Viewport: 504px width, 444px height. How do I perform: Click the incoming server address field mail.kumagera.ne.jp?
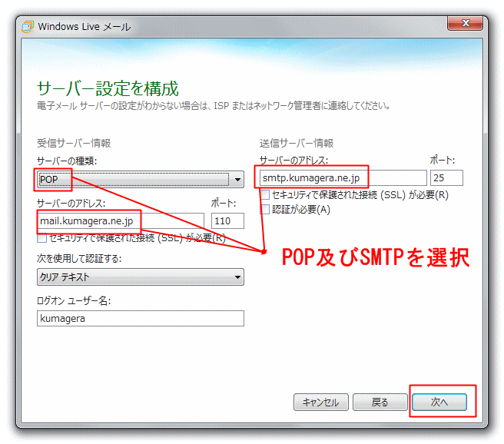point(121,221)
